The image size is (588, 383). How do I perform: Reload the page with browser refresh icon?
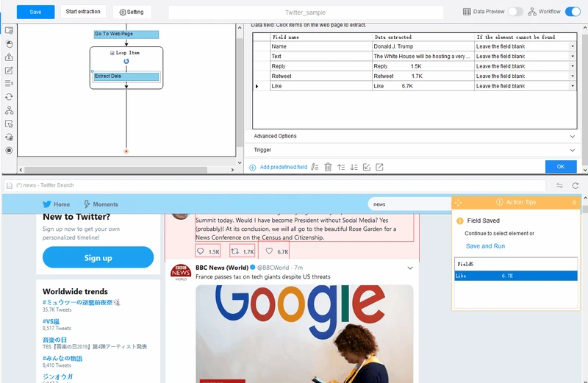click(576, 185)
